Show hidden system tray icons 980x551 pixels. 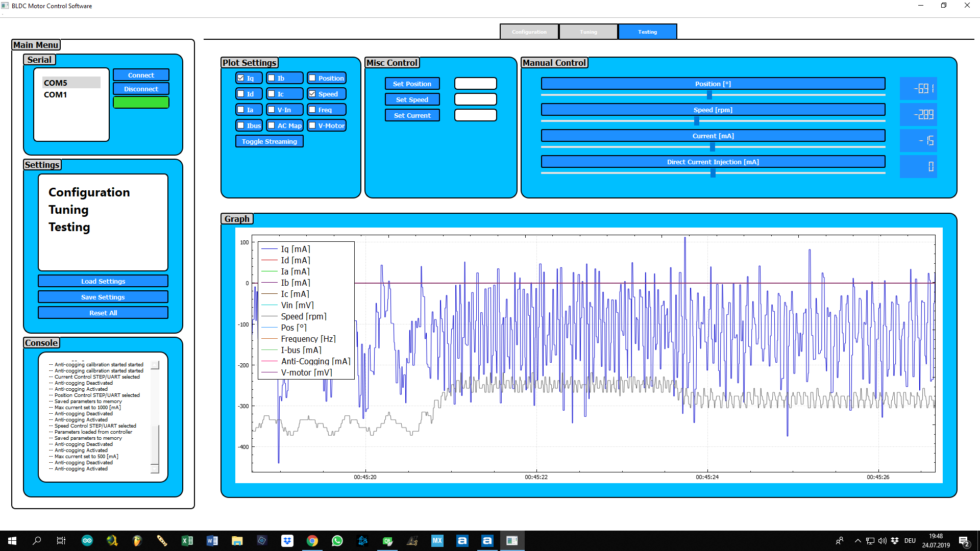[857, 541]
